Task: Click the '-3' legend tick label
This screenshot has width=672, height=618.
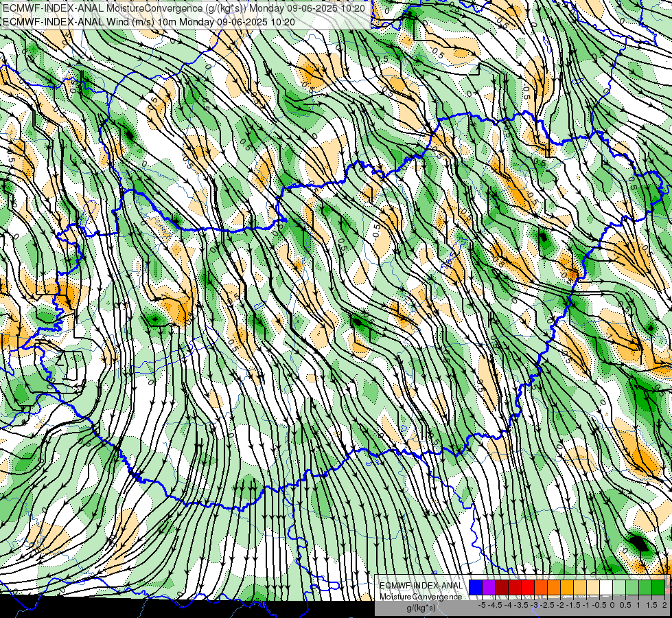Action: point(535,605)
